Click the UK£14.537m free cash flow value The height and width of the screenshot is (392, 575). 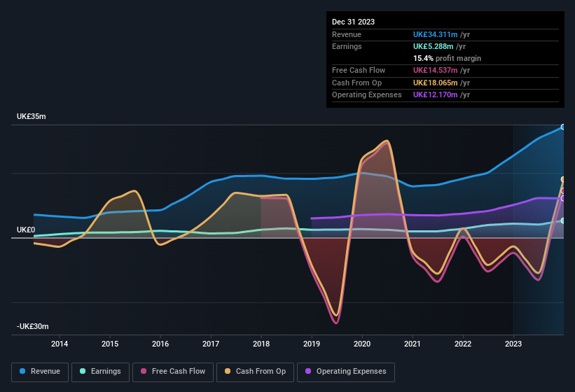[x=436, y=70]
